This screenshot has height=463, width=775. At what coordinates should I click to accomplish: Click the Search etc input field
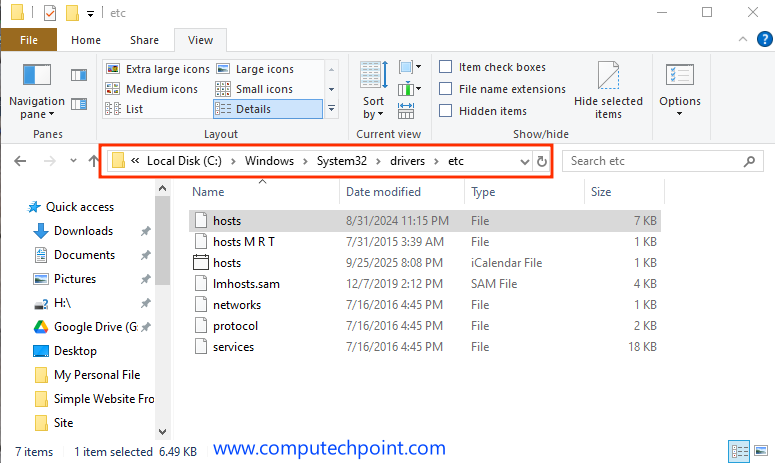pyautogui.click(x=650, y=161)
